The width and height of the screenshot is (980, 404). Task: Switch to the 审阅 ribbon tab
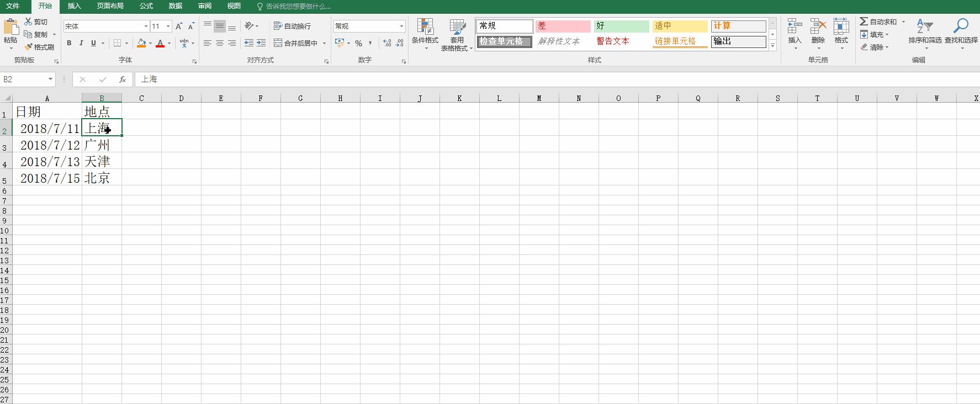[x=205, y=6]
